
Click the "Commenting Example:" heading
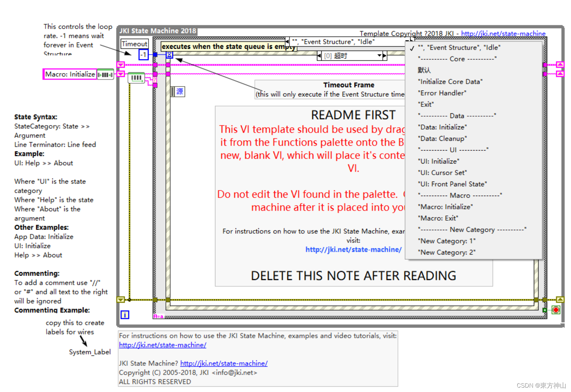point(52,310)
